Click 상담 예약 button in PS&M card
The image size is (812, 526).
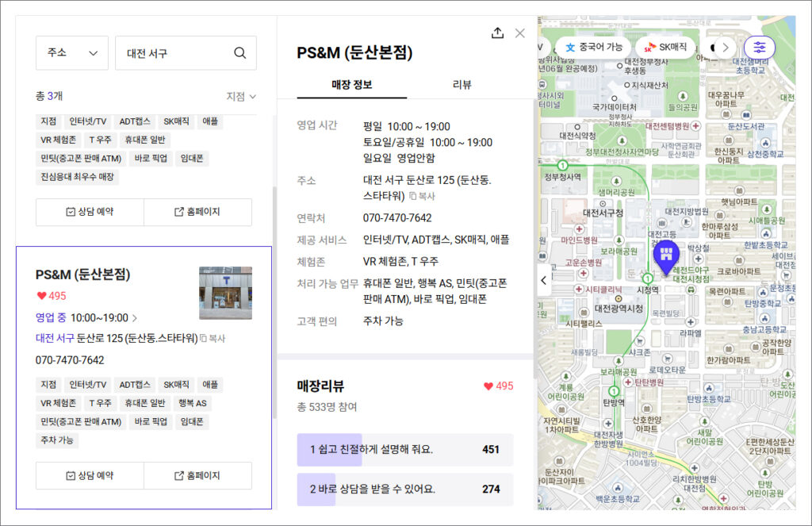[90, 475]
